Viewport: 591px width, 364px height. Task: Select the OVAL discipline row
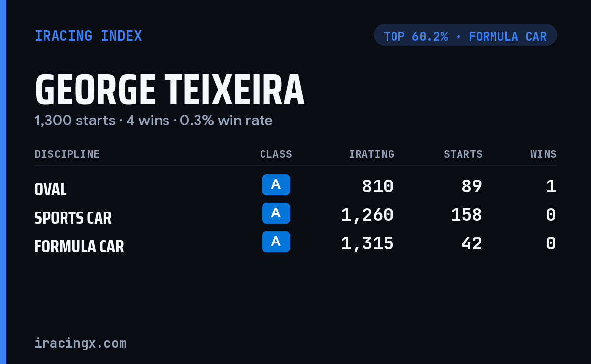point(295,186)
